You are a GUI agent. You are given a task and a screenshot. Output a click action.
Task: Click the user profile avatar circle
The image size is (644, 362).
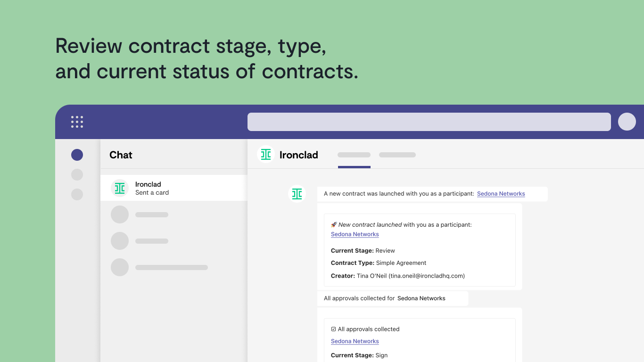click(627, 122)
